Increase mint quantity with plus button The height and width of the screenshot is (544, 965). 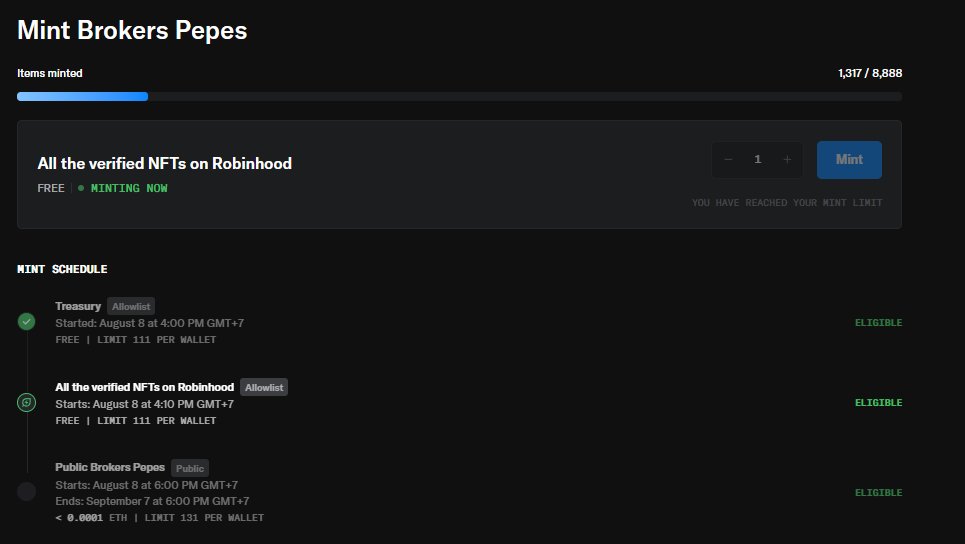pos(787,160)
